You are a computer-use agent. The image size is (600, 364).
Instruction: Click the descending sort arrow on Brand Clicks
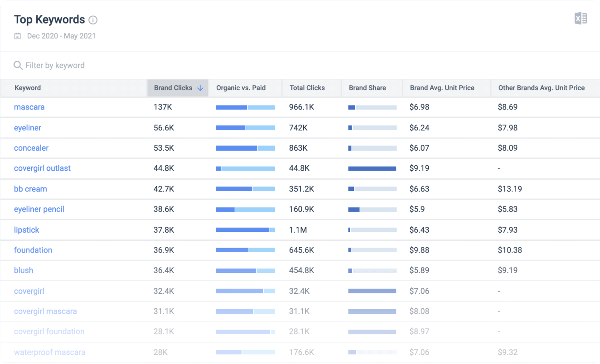pyautogui.click(x=201, y=88)
